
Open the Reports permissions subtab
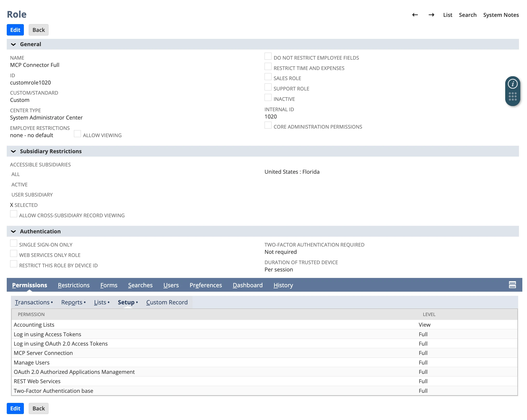(x=72, y=302)
